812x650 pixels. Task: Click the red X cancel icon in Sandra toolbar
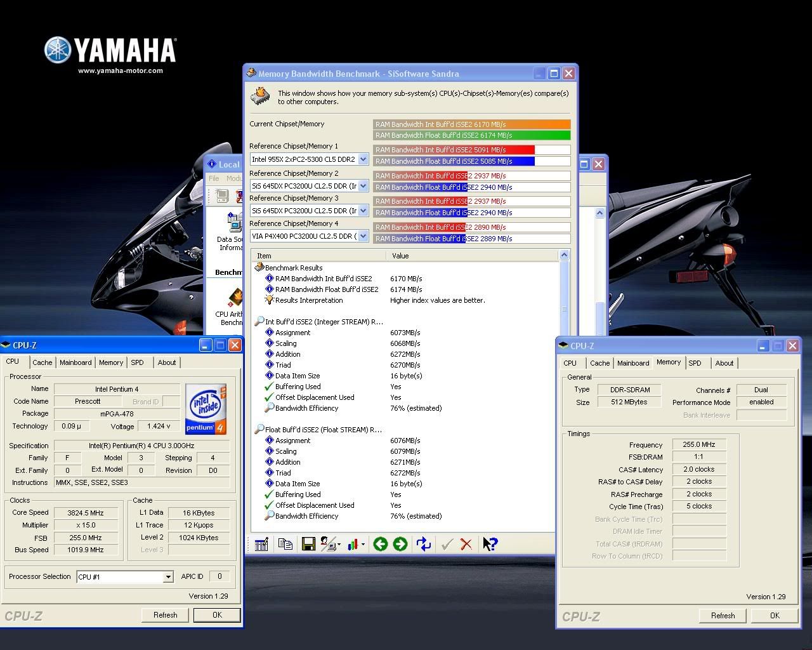pos(466,544)
